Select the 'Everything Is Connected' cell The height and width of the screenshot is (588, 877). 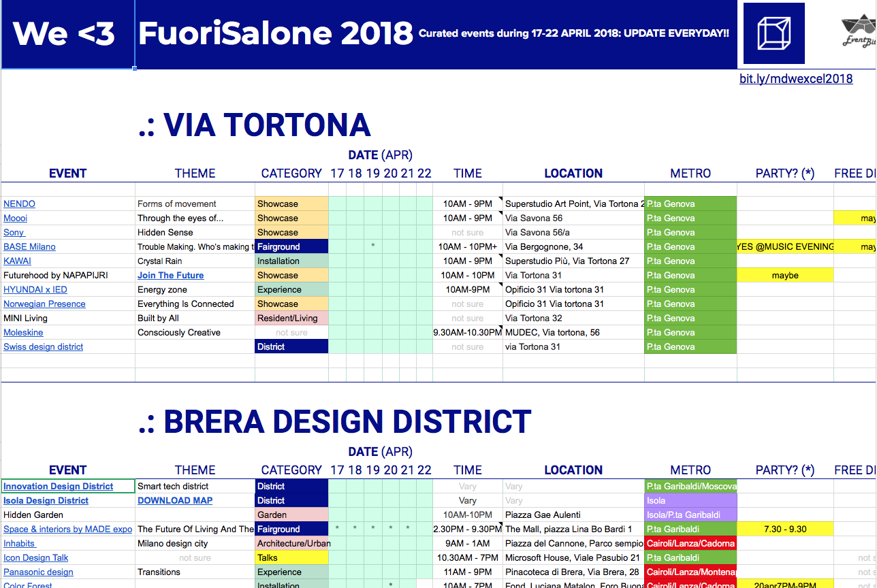coord(195,304)
